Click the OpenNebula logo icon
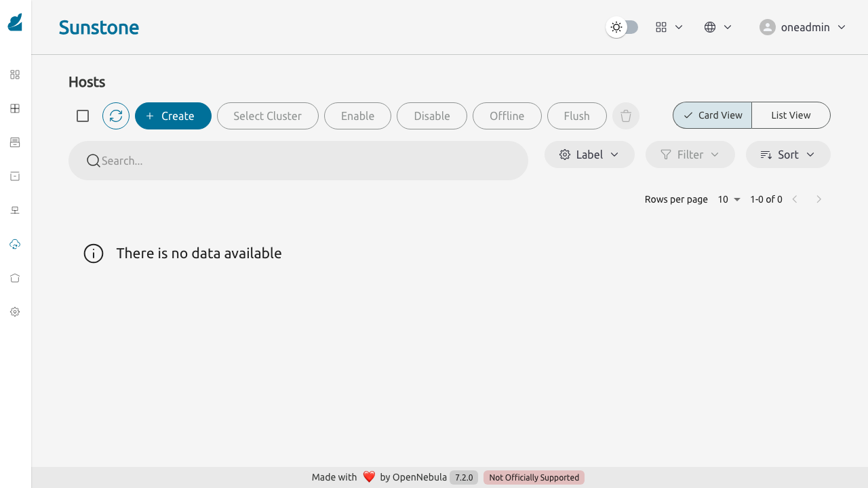 tap(15, 22)
